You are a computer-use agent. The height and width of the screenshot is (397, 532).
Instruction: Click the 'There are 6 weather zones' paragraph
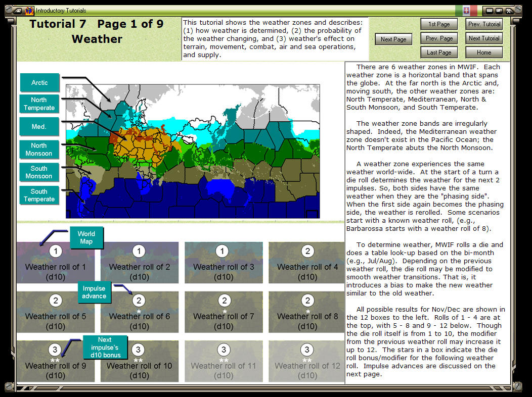click(x=423, y=87)
